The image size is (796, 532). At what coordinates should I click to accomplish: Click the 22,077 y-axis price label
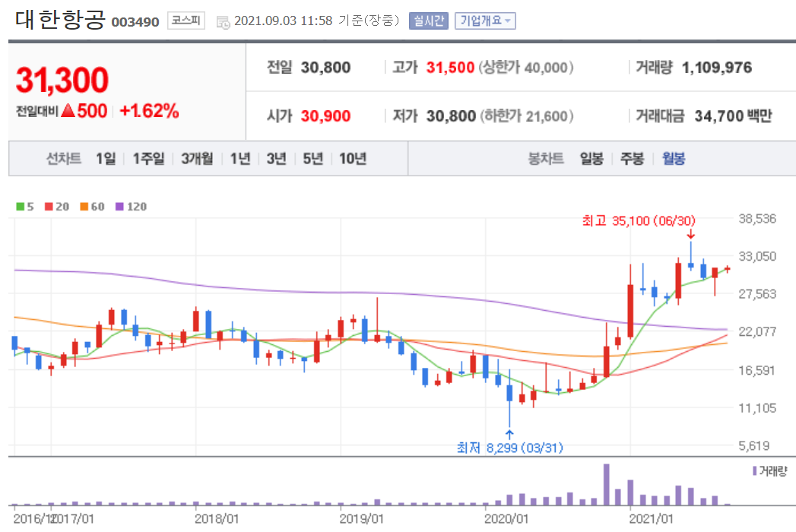tap(757, 331)
